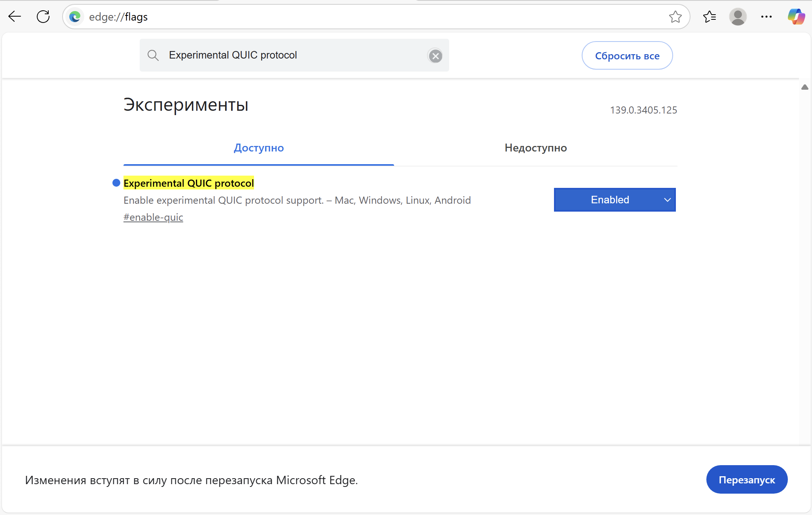The height and width of the screenshot is (515, 812).
Task: Clear the flags search field
Action: 435,56
